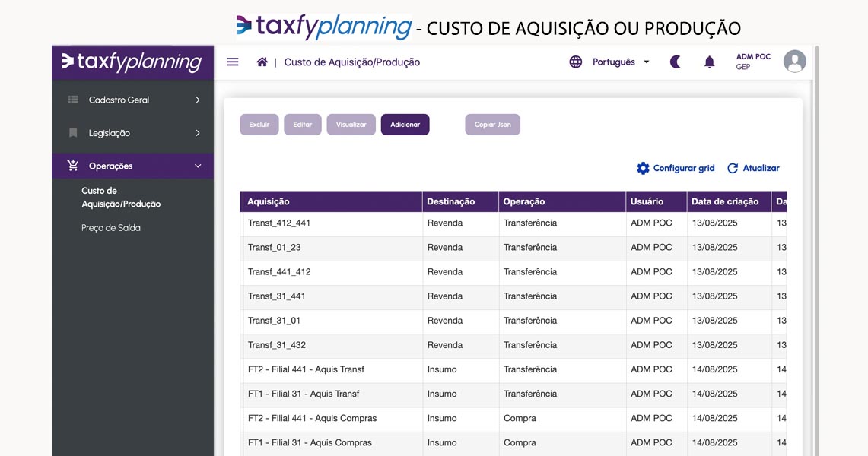Screen dimensions: 868x456
Task: Click the globe language icon
Action: tap(576, 62)
